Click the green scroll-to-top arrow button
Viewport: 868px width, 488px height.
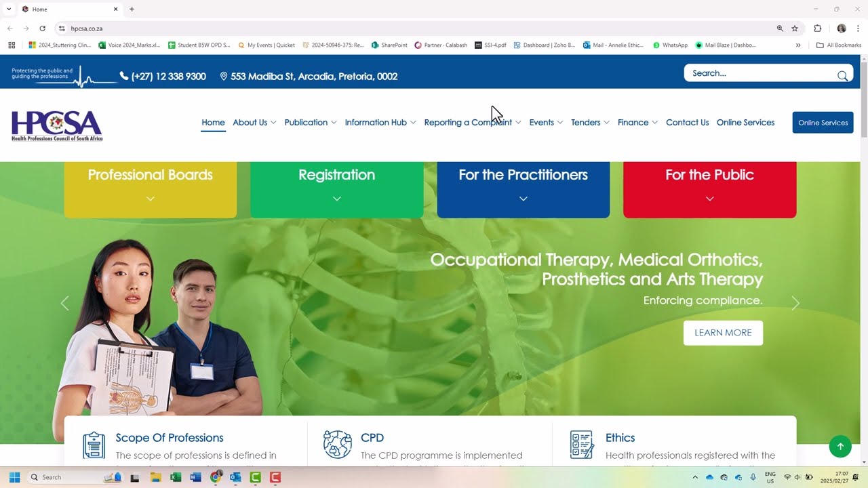[840, 446]
